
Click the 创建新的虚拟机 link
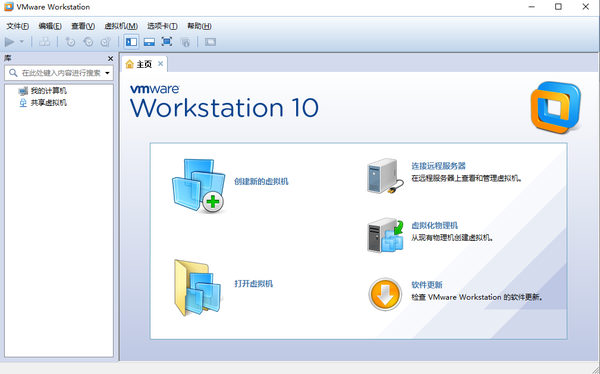pyautogui.click(x=261, y=181)
